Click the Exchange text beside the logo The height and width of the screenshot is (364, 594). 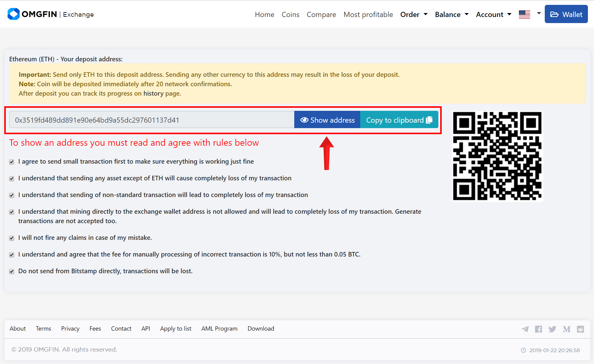coord(78,14)
